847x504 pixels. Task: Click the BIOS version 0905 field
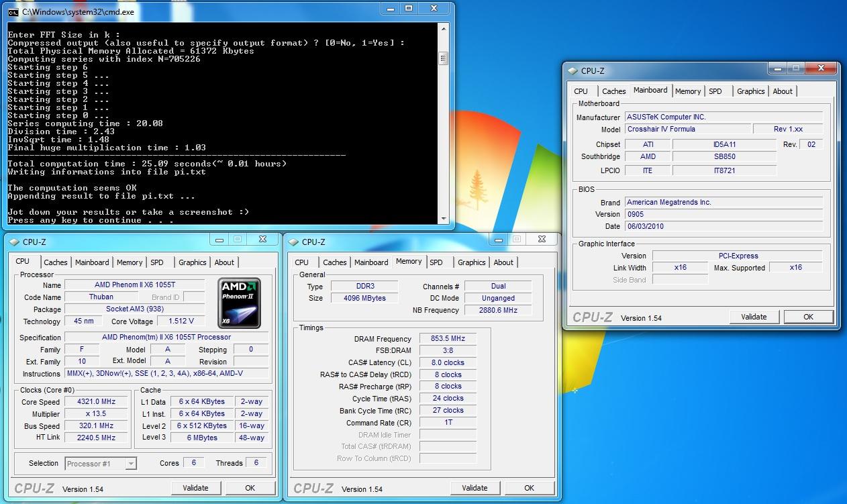[x=724, y=214]
